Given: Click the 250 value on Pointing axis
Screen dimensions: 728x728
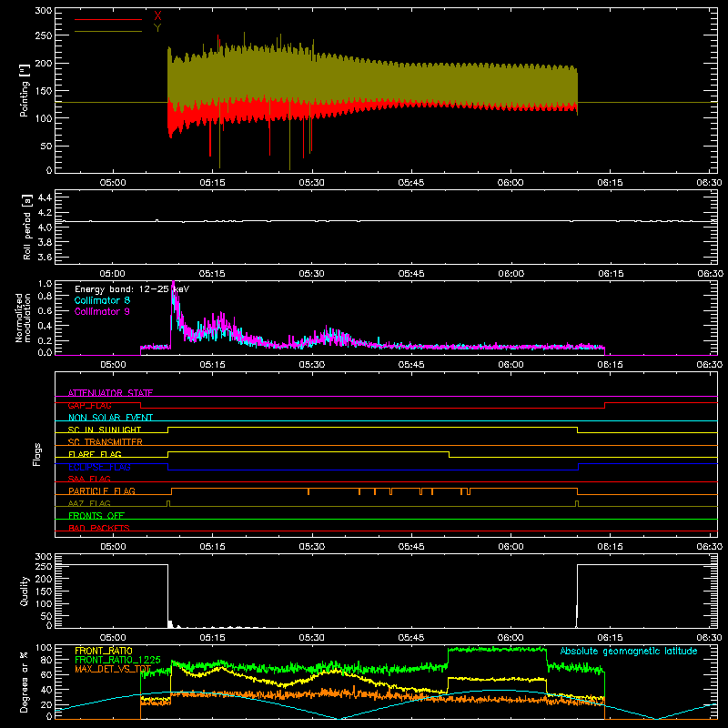Looking at the screenshot, I should click(43, 35).
